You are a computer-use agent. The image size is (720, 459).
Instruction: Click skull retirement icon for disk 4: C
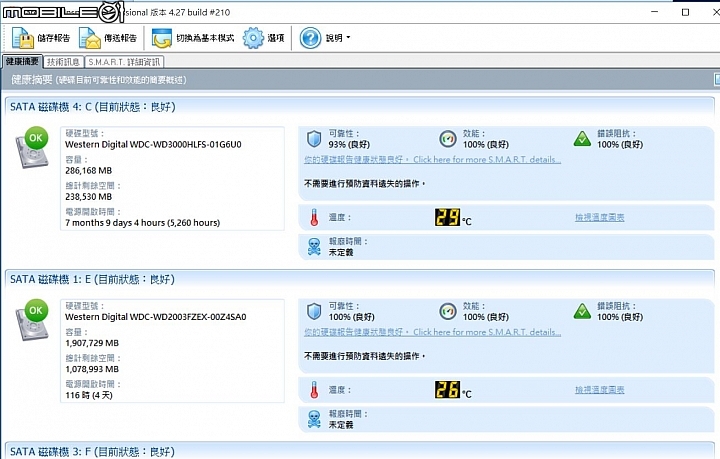pos(314,247)
